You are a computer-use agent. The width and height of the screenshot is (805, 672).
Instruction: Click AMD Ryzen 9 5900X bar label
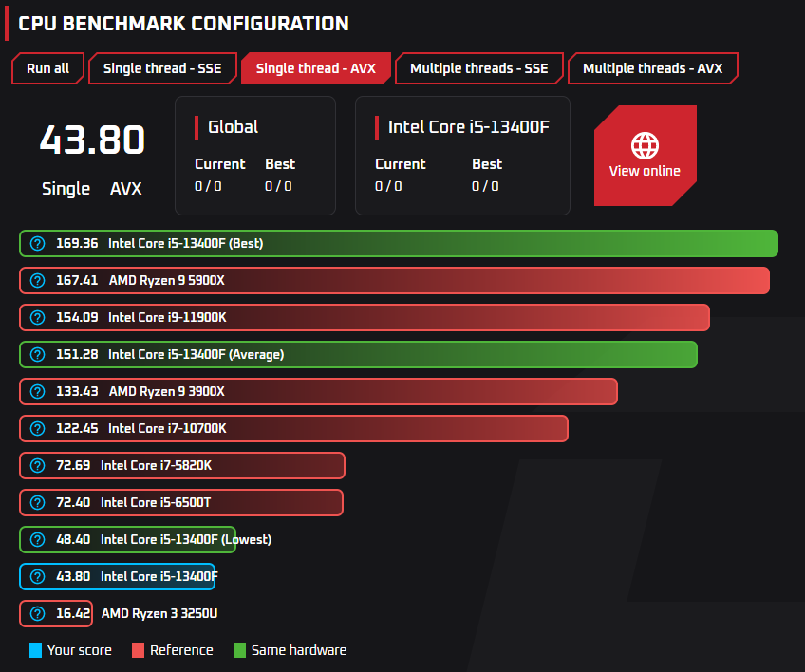coord(167,280)
